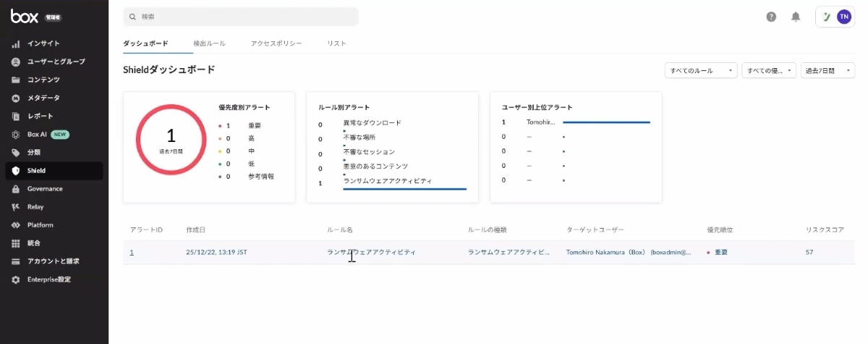Screen dimensions: 868x344
Task: Click the search input field
Action: click(241, 16)
